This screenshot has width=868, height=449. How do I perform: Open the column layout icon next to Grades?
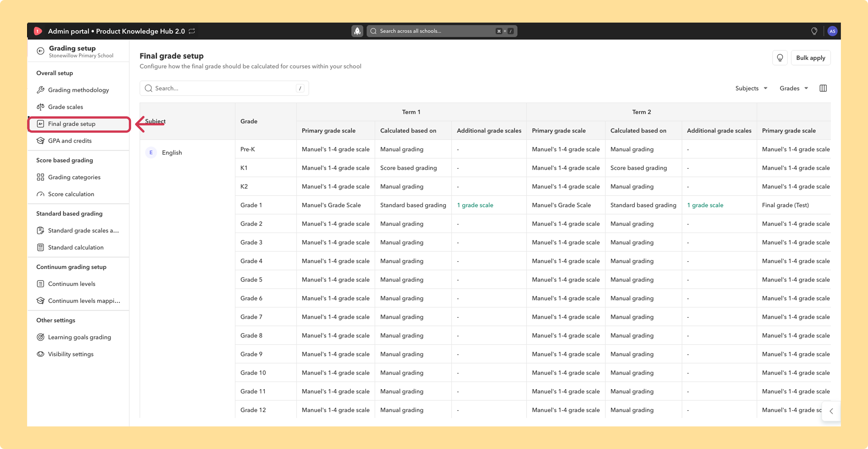pos(823,88)
